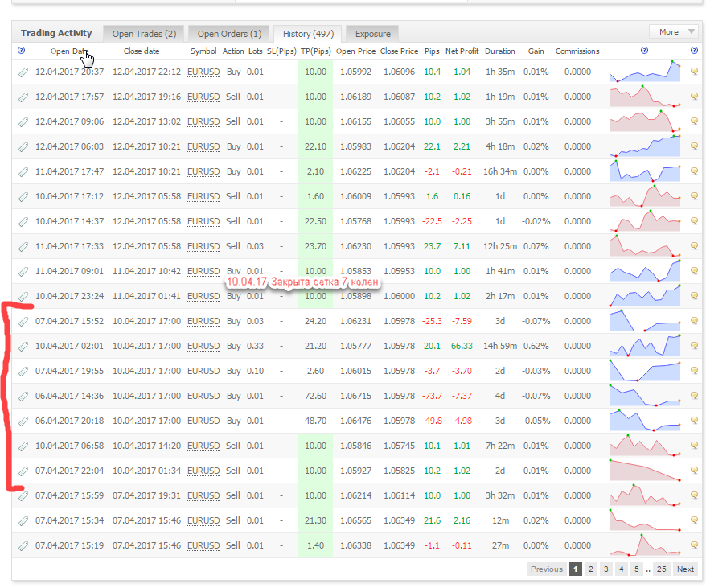Click paperclip icon for trade opened 12.04.2017 20:37
Screen dimensions: 706x588
click(23, 72)
